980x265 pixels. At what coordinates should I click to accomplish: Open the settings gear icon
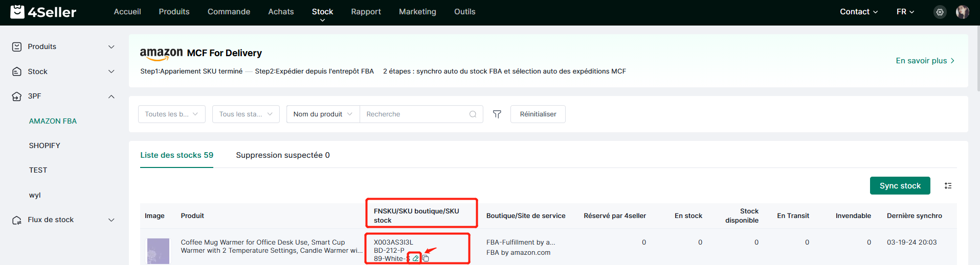pyautogui.click(x=940, y=12)
